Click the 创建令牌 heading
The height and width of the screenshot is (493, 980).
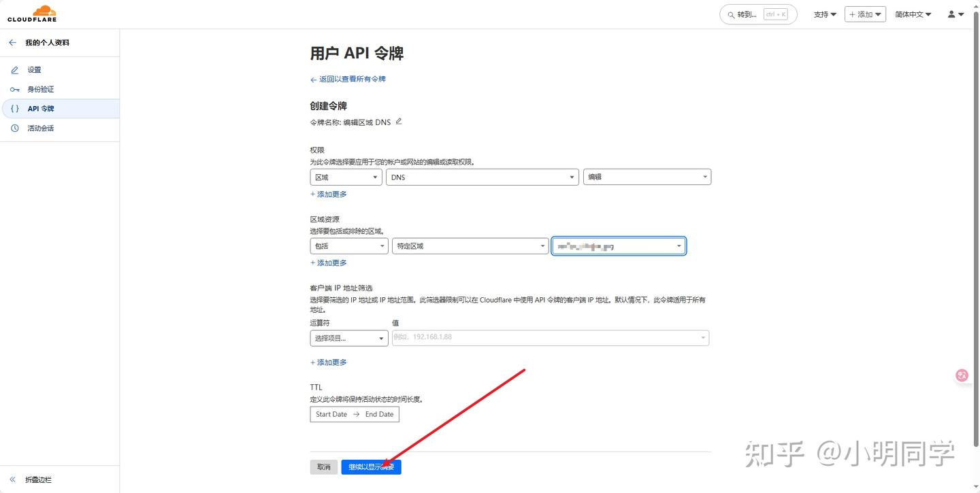pos(329,106)
